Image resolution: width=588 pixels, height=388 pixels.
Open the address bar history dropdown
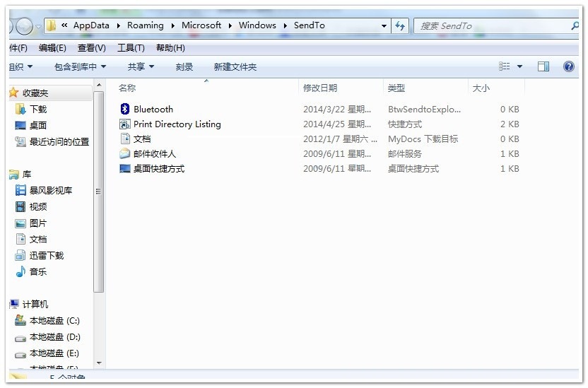pyautogui.click(x=384, y=25)
